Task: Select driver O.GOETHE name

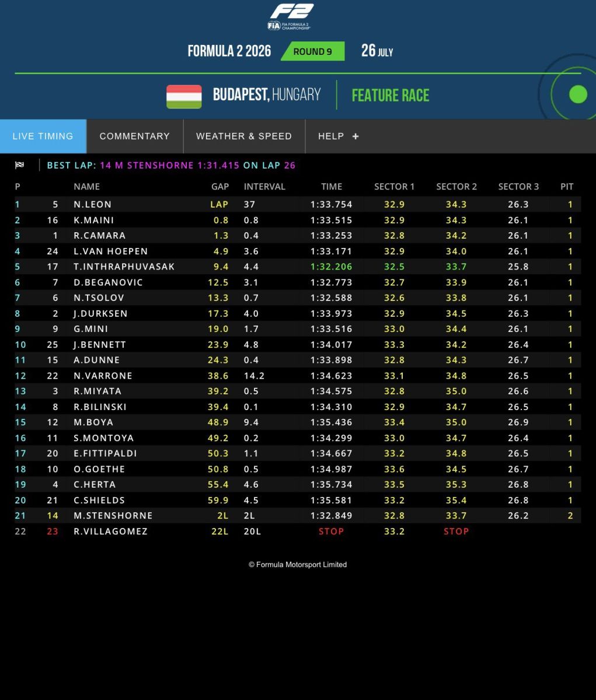Action: coord(99,469)
